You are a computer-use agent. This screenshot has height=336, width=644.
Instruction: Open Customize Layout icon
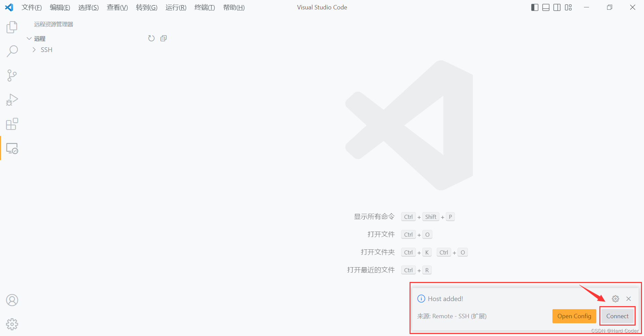568,7
